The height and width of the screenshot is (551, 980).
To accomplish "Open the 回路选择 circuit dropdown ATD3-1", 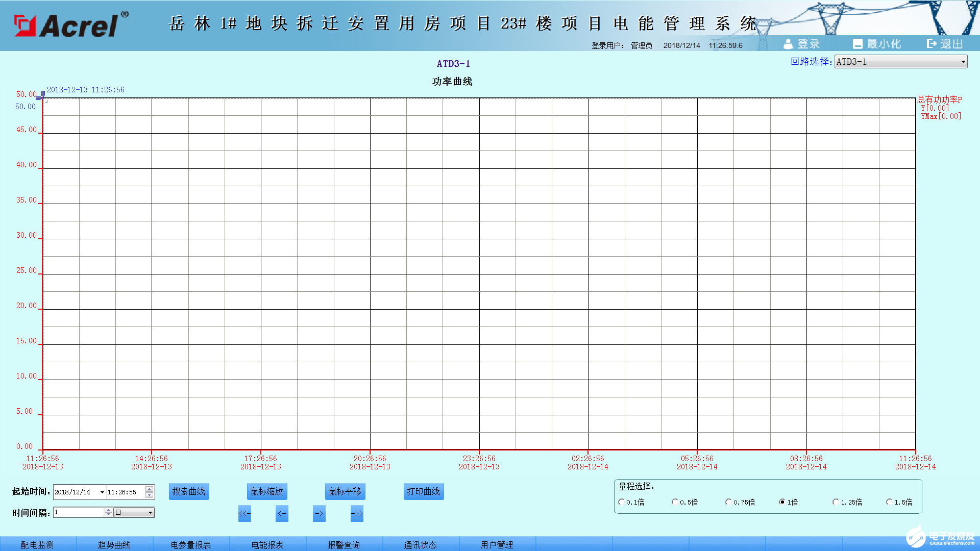I will [x=962, y=61].
